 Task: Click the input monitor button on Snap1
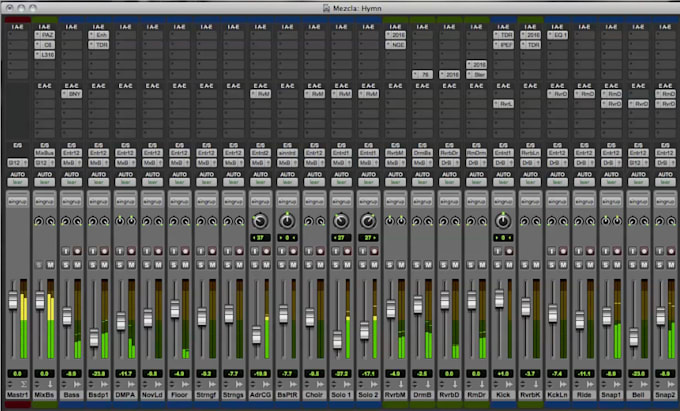click(x=605, y=251)
